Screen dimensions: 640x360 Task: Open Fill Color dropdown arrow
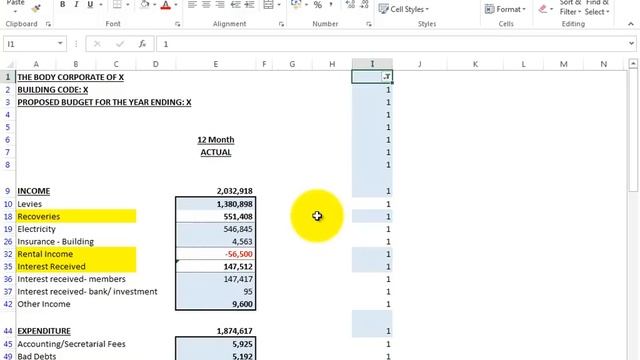point(155,5)
